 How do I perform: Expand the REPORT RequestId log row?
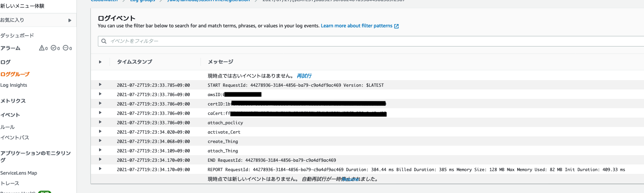(100, 169)
